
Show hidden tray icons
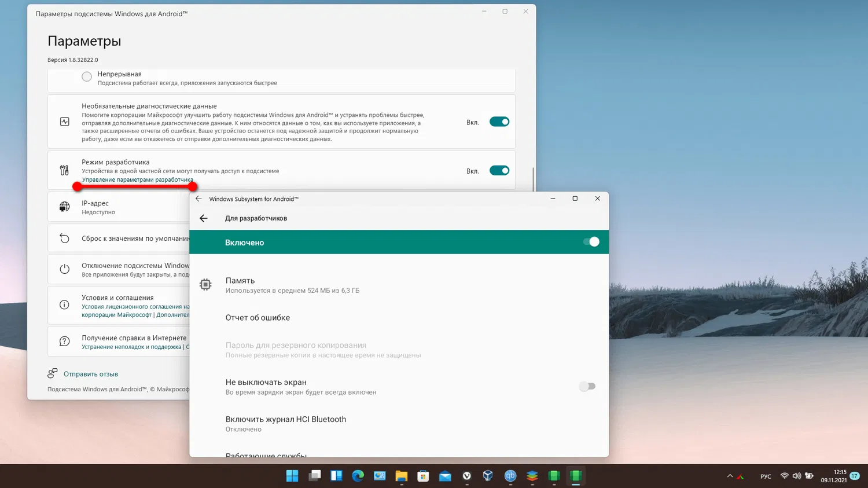click(730, 476)
